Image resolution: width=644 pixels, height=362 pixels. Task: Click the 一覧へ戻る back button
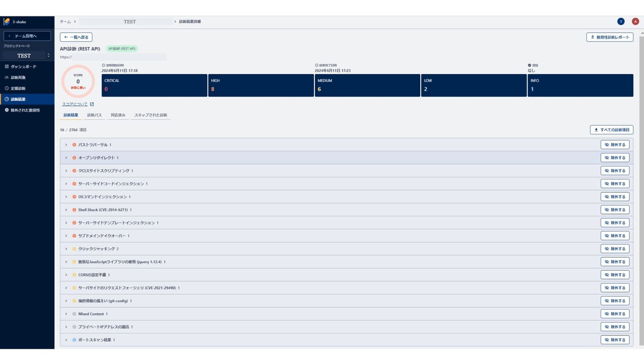(x=76, y=37)
